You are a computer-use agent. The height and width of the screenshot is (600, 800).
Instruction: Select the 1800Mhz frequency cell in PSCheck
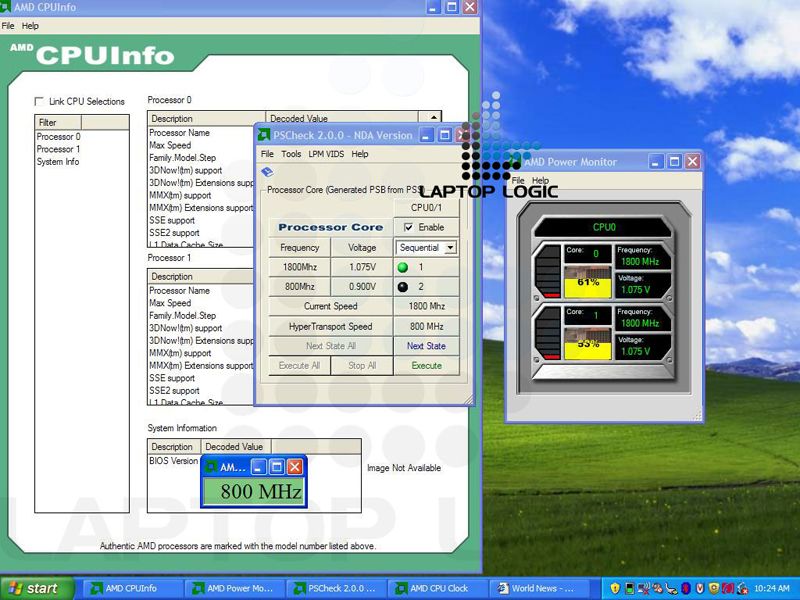299,267
